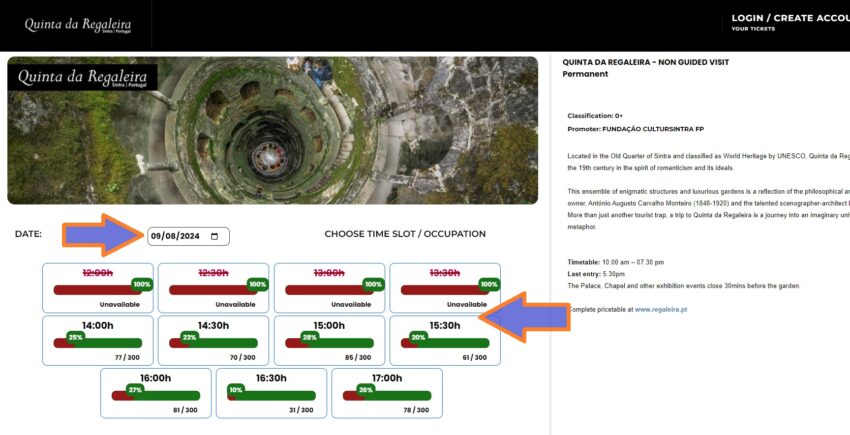850x435 pixels.
Task: Select the 17:00h time slot
Action: pos(387,393)
